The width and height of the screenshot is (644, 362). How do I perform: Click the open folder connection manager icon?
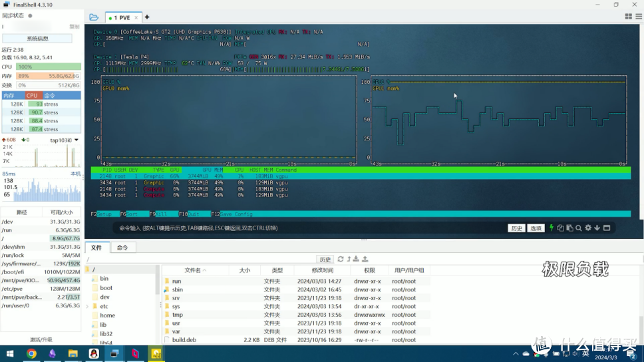[94, 17]
